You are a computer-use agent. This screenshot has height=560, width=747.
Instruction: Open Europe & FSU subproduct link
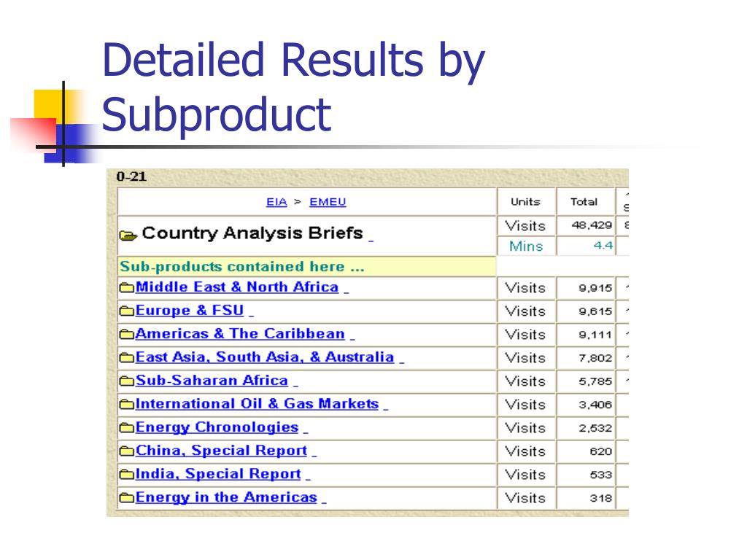(x=190, y=311)
